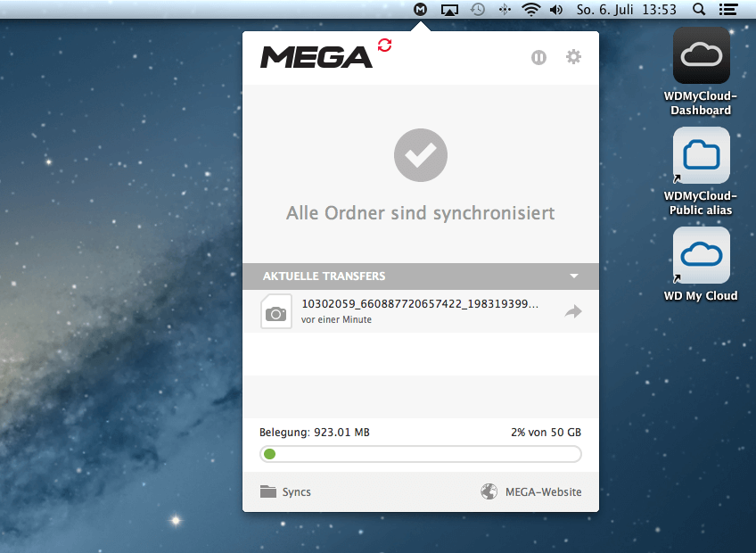Click the Syncs folder icon

pos(268,491)
